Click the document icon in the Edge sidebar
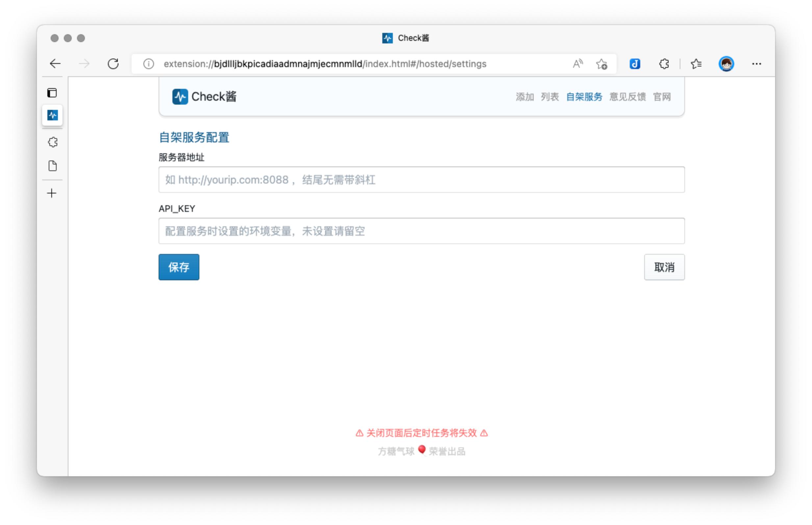This screenshot has height=525, width=812. point(52,166)
